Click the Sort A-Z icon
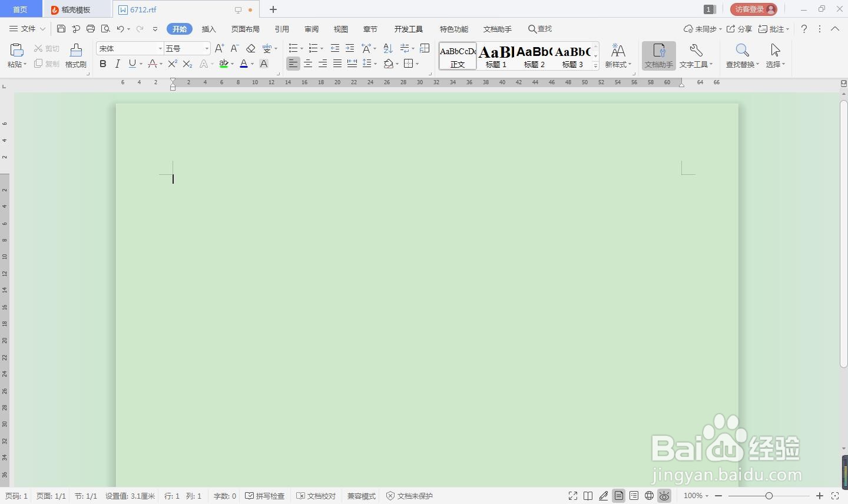 (387, 48)
